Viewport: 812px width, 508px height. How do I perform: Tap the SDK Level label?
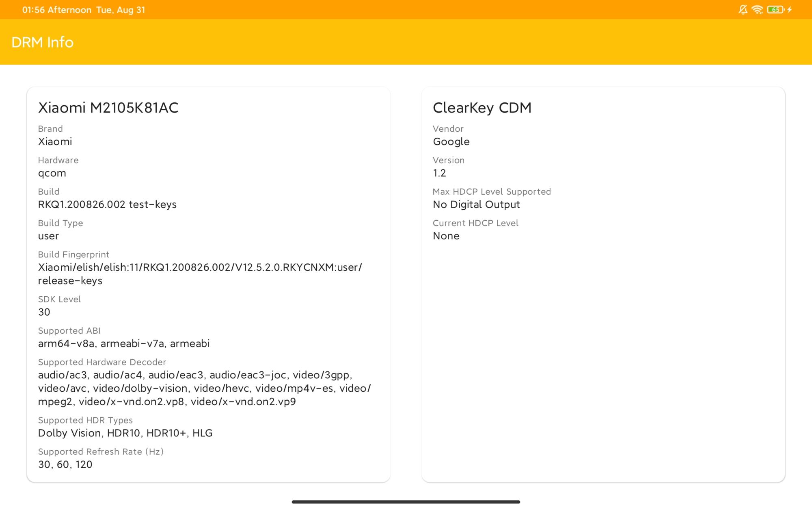tap(59, 299)
